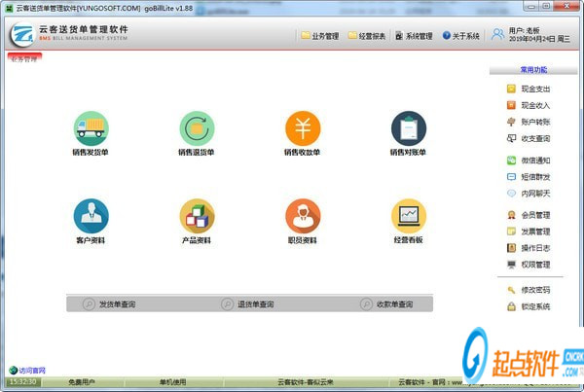Click the 现金支出 sidebar icon
Viewport: 584px width, 392px height.
[511, 89]
